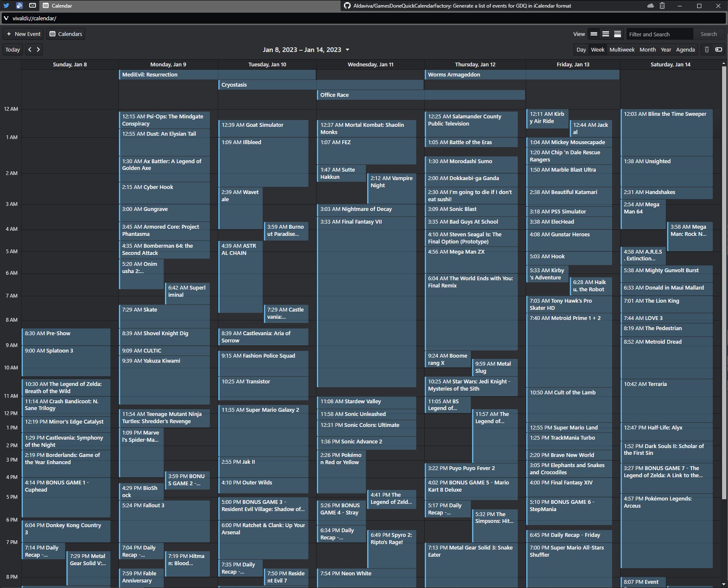Open the 7:54 PM Neon White event

point(367,577)
